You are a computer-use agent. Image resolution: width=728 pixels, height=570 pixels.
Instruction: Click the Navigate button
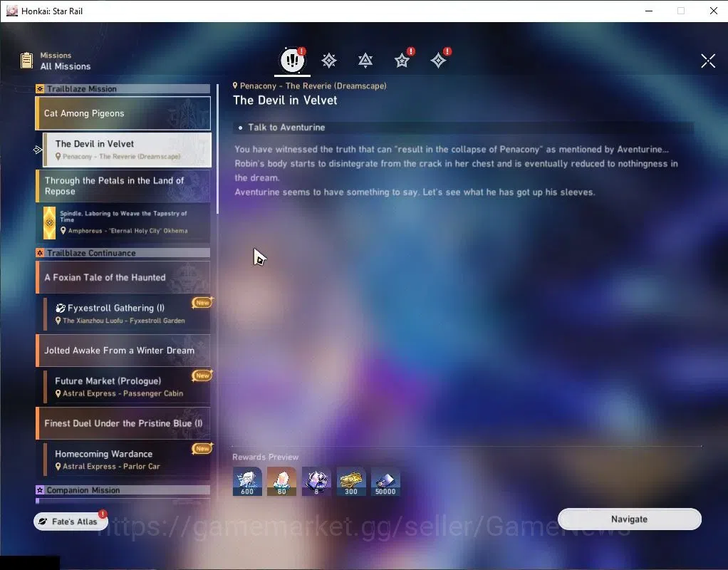629,519
